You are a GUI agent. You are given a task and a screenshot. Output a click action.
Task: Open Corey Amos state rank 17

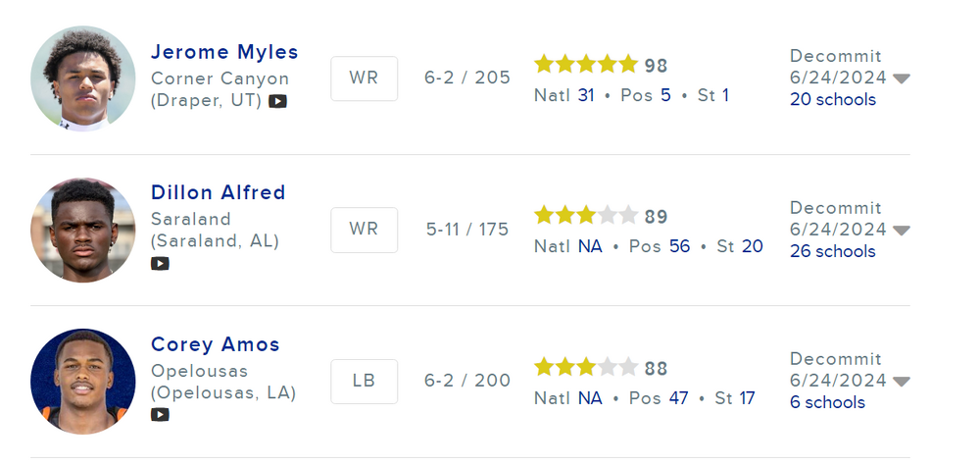747,398
